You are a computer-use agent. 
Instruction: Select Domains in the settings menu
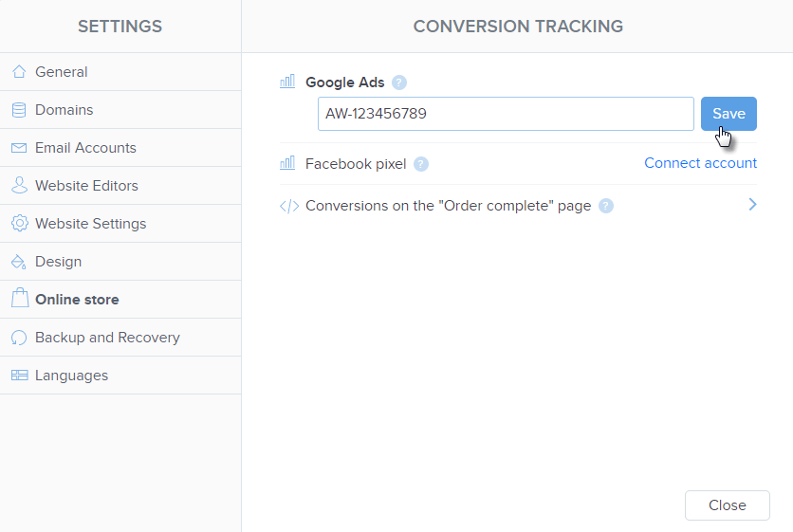(64, 110)
